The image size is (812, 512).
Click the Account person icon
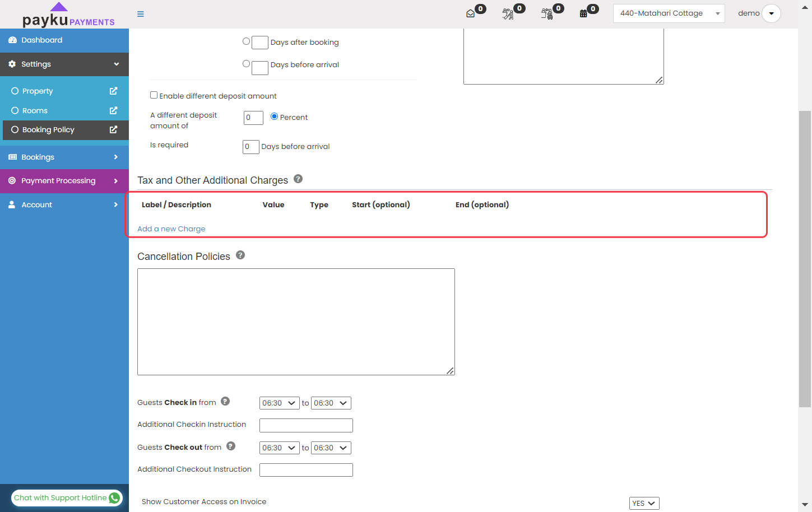[x=12, y=205]
